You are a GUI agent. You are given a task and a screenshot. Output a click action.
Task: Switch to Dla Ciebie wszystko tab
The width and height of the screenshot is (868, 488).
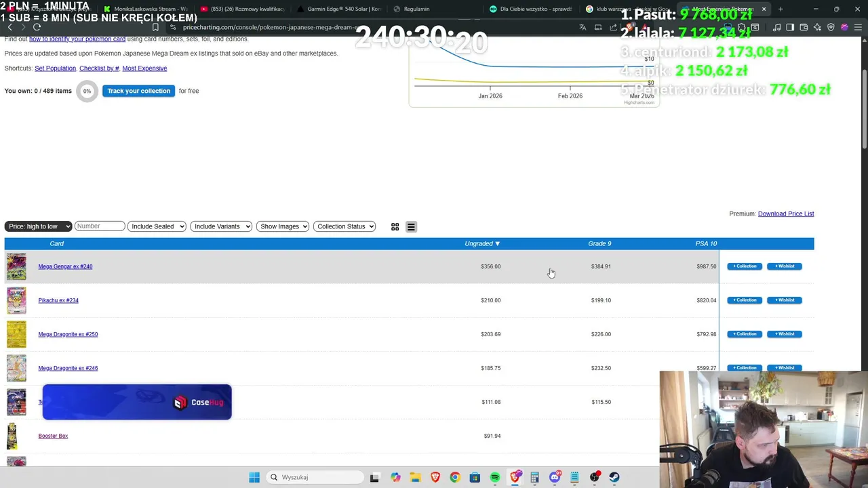click(532, 9)
